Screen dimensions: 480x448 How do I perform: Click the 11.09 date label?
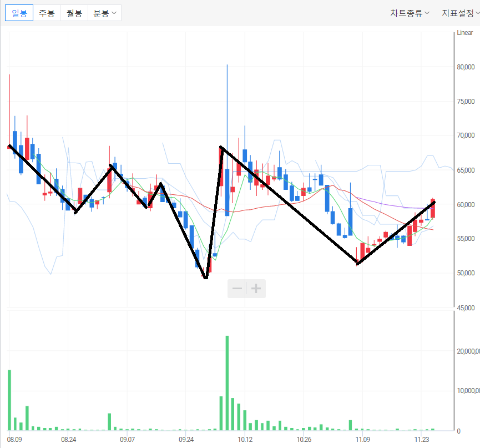pos(363,440)
